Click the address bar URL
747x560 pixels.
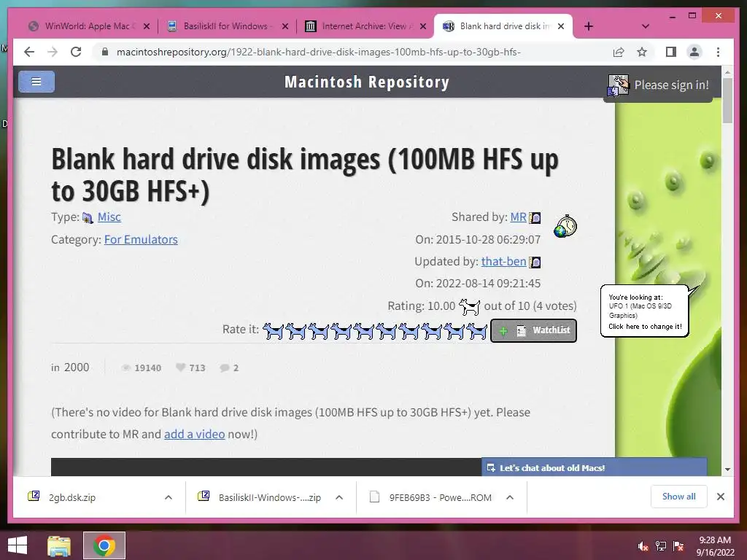tap(318, 52)
